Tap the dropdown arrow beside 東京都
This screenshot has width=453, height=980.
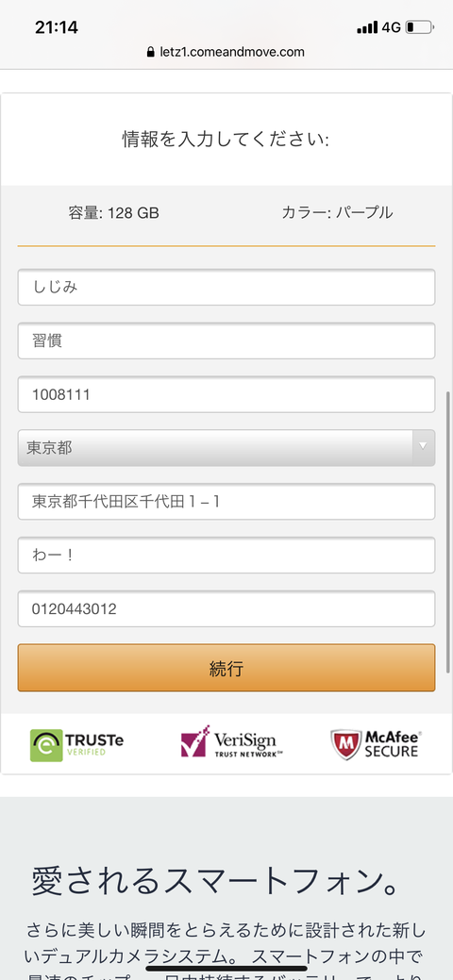coord(423,446)
